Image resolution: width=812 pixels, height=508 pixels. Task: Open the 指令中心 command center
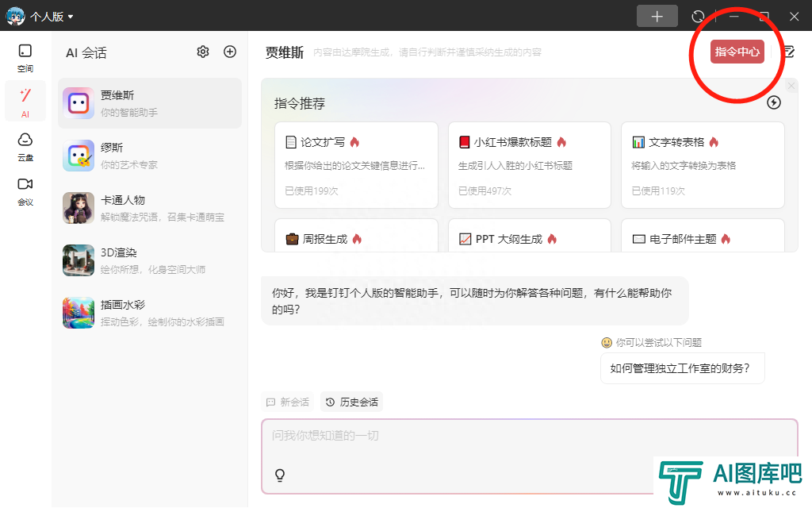coord(737,52)
